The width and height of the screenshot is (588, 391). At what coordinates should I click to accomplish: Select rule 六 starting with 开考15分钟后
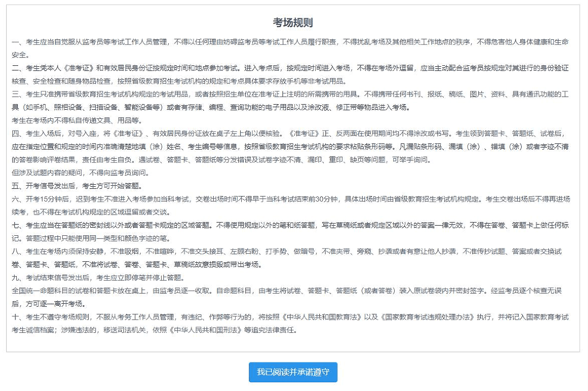(x=291, y=205)
